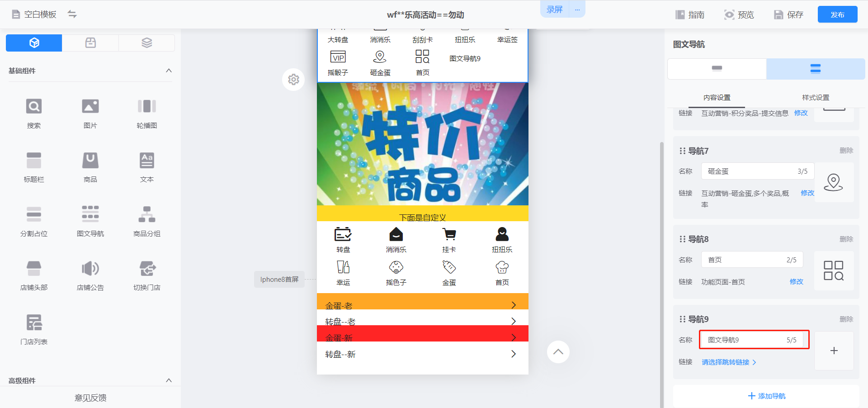Screen dimensions: 868x408
Task: Click 添加导航 to add navigation item
Action: coord(766,396)
